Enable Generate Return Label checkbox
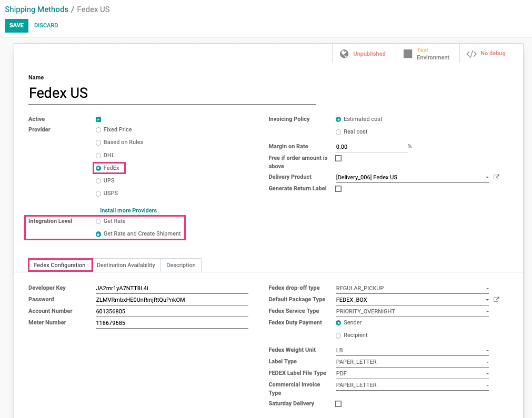532x418 pixels. click(x=338, y=189)
